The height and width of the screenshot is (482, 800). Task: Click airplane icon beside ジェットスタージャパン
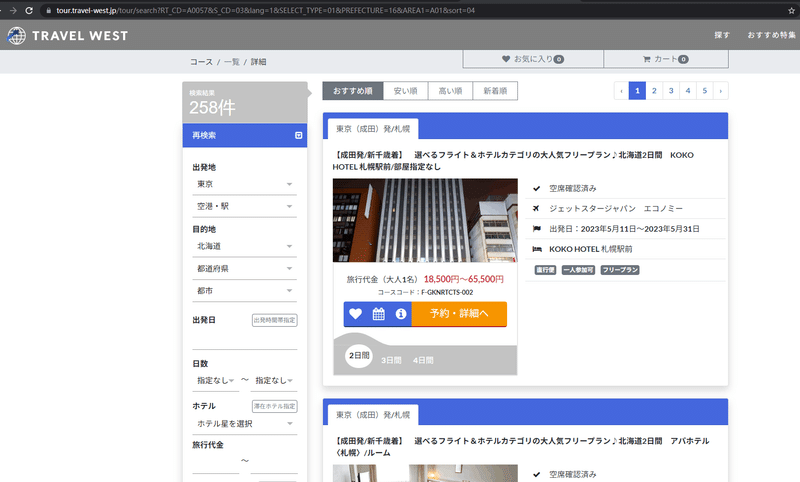pyautogui.click(x=536, y=208)
